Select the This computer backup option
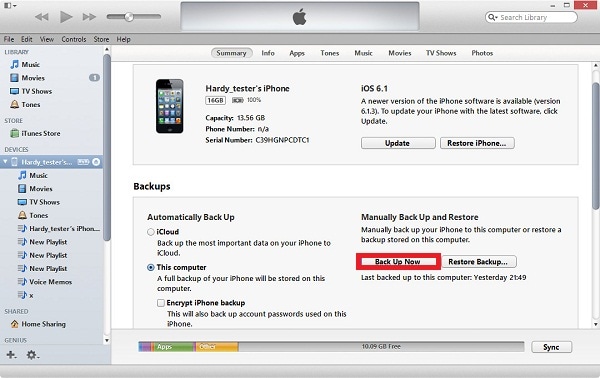 pos(151,267)
